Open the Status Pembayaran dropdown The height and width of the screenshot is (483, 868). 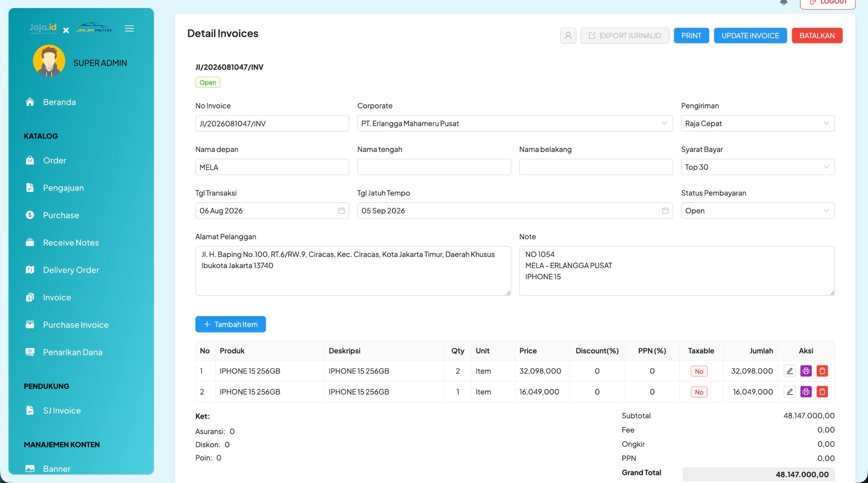(758, 210)
